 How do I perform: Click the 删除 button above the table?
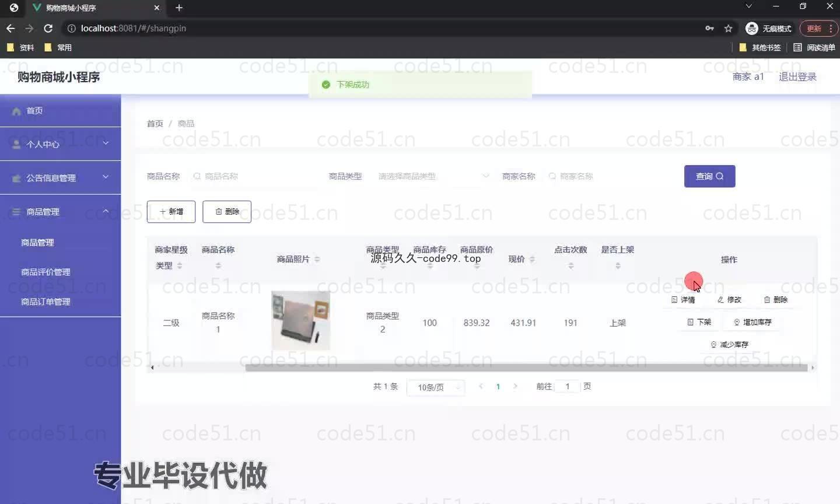pyautogui.click(x=227, y=212)
